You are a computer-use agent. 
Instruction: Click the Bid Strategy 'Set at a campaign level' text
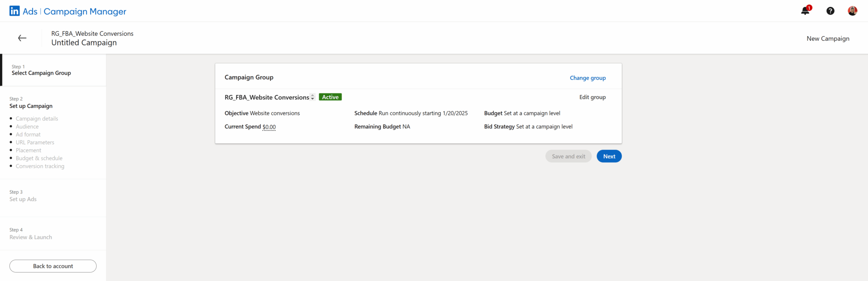544,126
